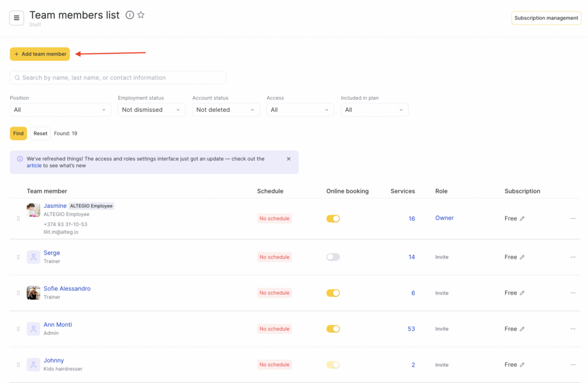Expand the Account status dropdown

pyautogui.click(x=226, y=110)
